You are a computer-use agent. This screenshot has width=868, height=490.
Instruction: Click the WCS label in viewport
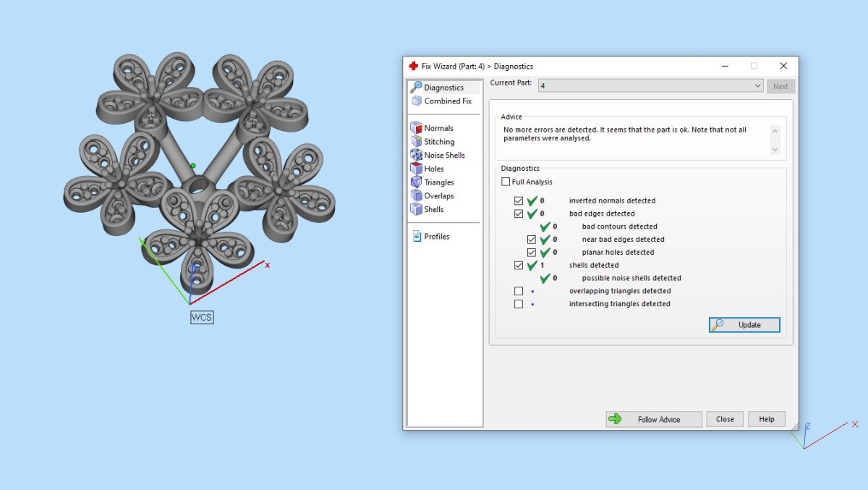[202, 317]
